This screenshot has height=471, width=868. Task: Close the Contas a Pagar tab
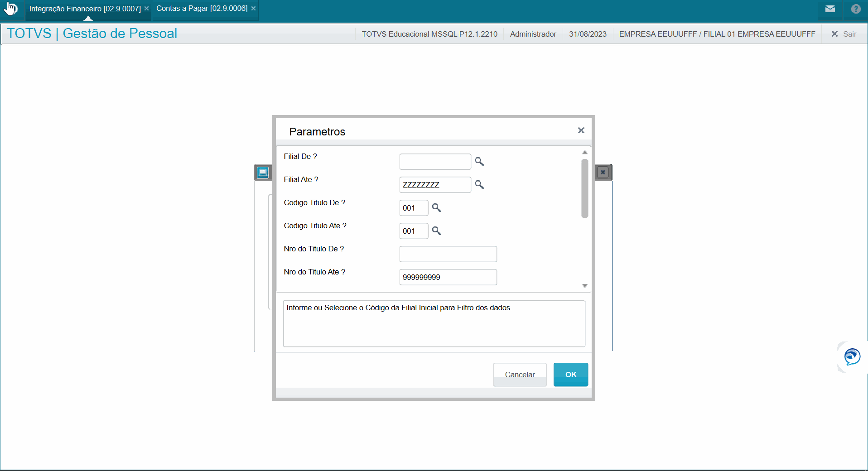pos(254,9)
